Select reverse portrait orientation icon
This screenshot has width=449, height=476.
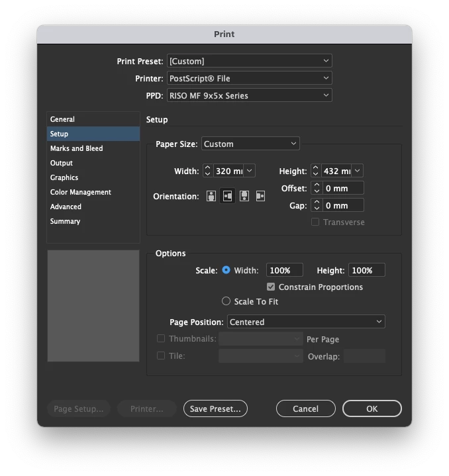click(244, 196)
